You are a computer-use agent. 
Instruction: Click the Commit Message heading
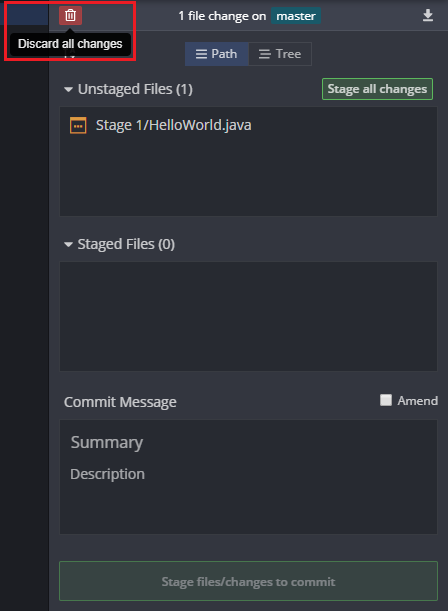point(120,402)
